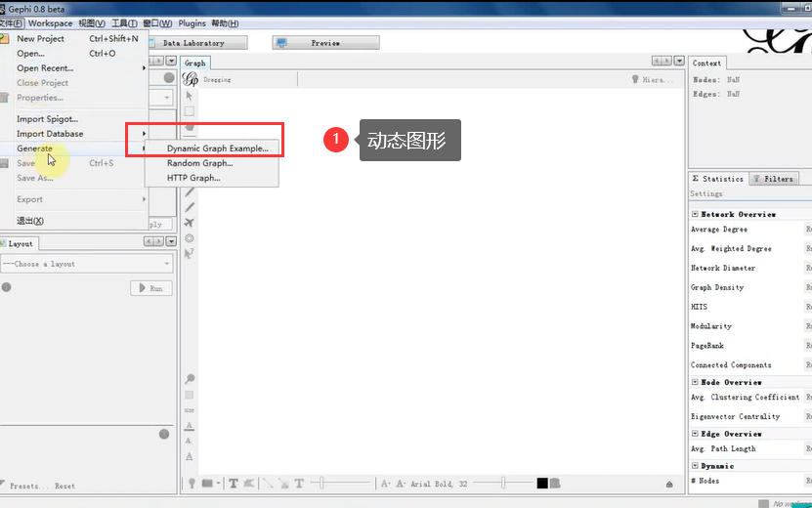
Task: Open the Export submenu
Action: pyautogui.click(x=74, y=199)
